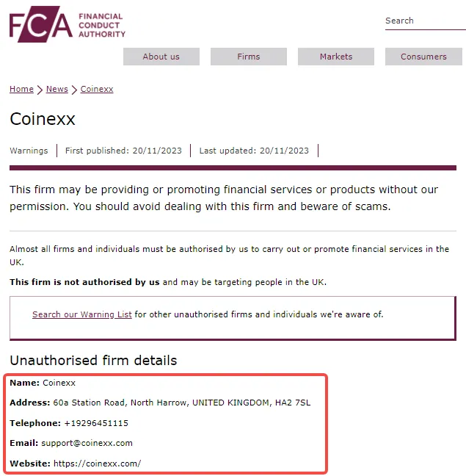Screen dimensions: 466x476
Task: Click the Coinexx page heading
Action: coord(43,119)
